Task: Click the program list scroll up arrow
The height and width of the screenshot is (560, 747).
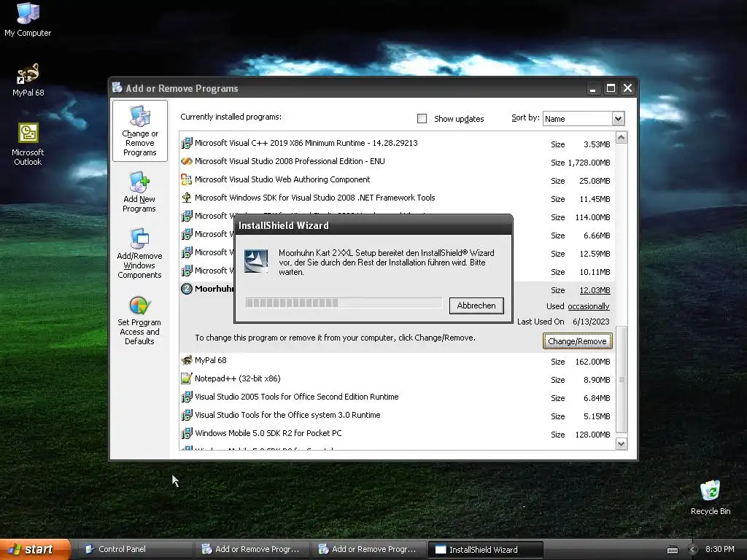Action: 622,138
